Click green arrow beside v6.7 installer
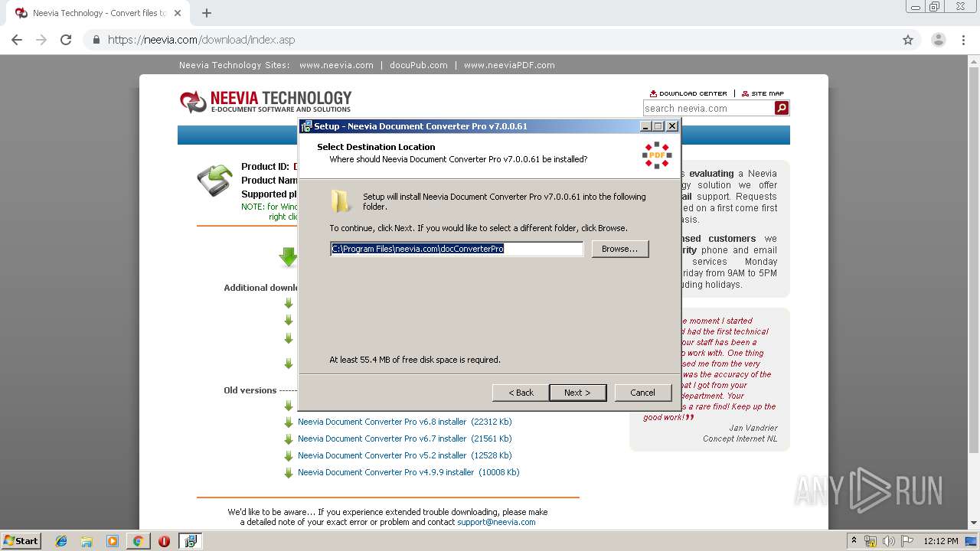 point(289,439)
